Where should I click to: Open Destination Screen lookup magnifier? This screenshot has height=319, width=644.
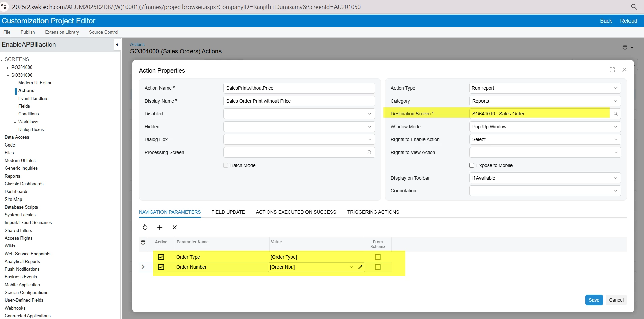(616, 114)
